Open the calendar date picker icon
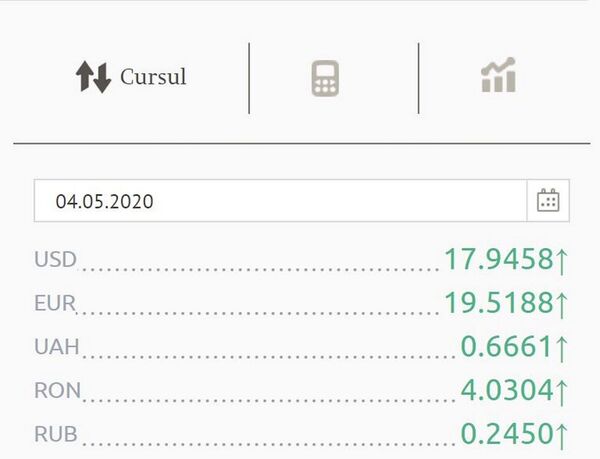The height and width of the screenshot is (459, 600). pos(548,201)
